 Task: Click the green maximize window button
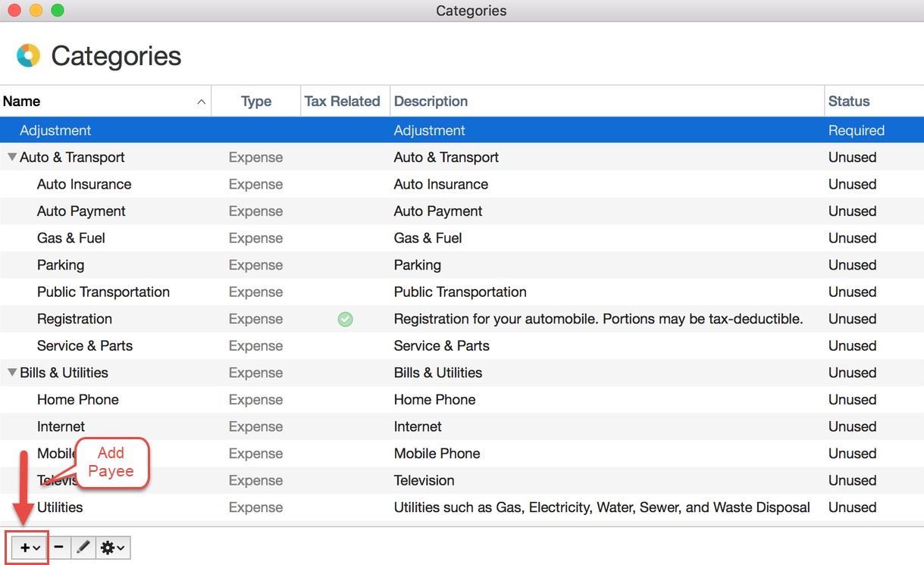click(x=57, y=11)
